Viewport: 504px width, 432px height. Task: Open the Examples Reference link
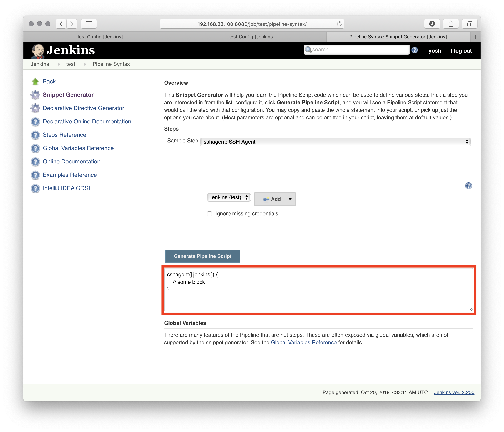(x=70, y=175)
